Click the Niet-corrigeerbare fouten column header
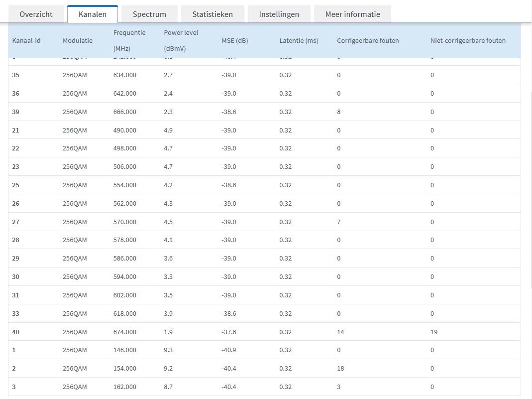The width and height of the screenshot is (532, 399). [x=468, y=40]
